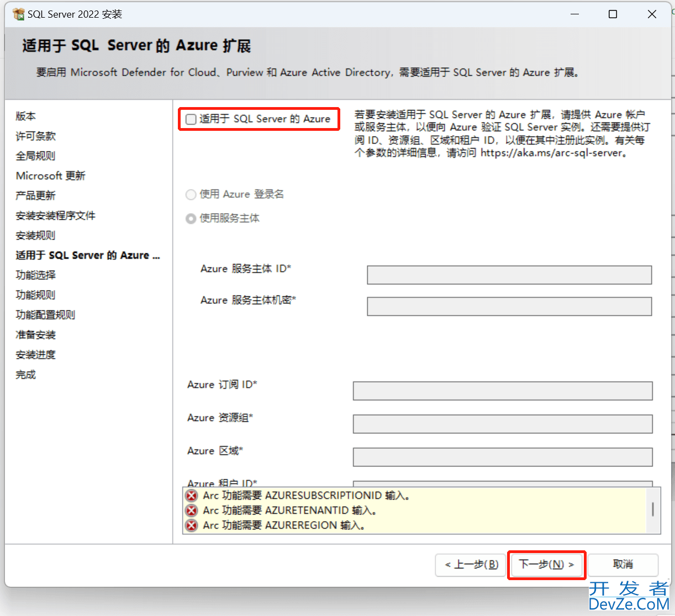Screen dimensions: 675x616
Task: Click the Azure 服务主体 ID* label
Action: coord(246,269)
